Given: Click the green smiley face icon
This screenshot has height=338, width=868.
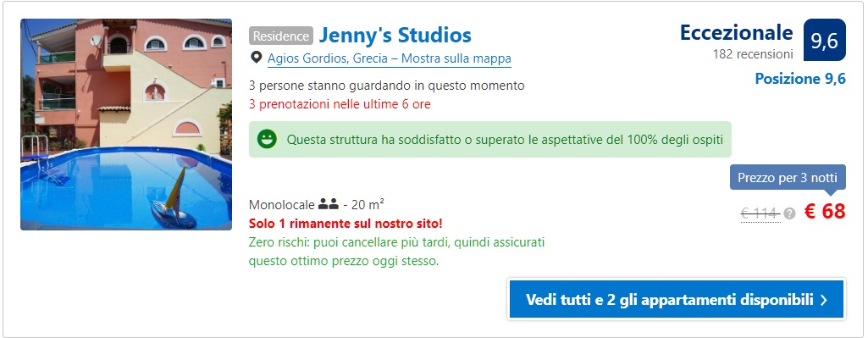Looking at the screenshot, I should 268,139.
